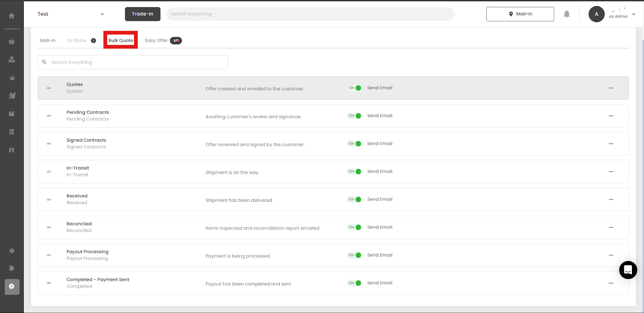Toggle Send Email for Received
The width and height of the screenshot is (644, 313).
(355, 199)
